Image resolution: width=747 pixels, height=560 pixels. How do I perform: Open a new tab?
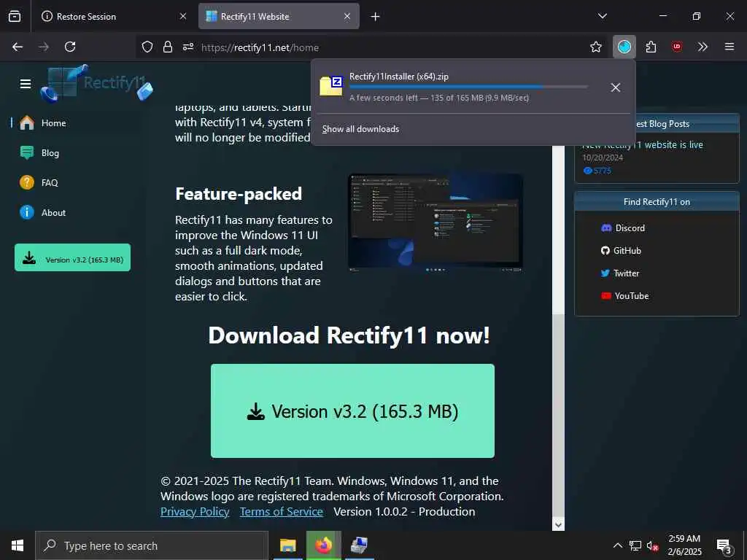[x=375, y=17]
